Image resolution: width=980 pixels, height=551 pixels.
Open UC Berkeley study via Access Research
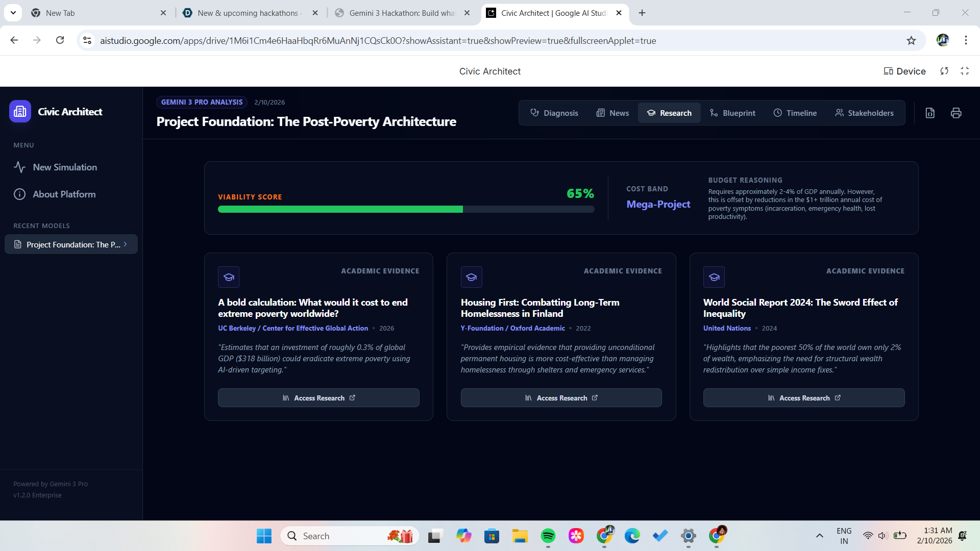(x=318, y=398)
